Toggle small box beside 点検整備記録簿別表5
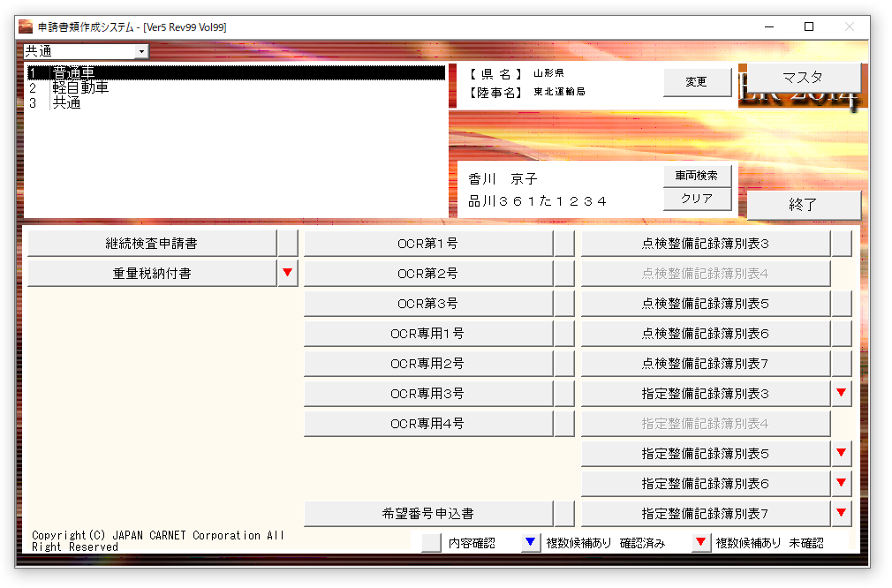 pyautogui.click(x=841, y=304)
